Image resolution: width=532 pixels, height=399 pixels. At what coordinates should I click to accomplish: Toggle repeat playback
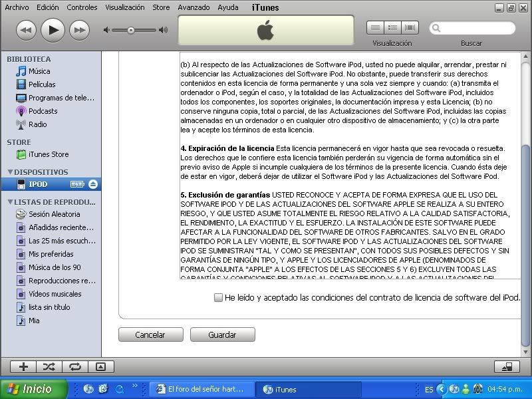click(75, 367)
